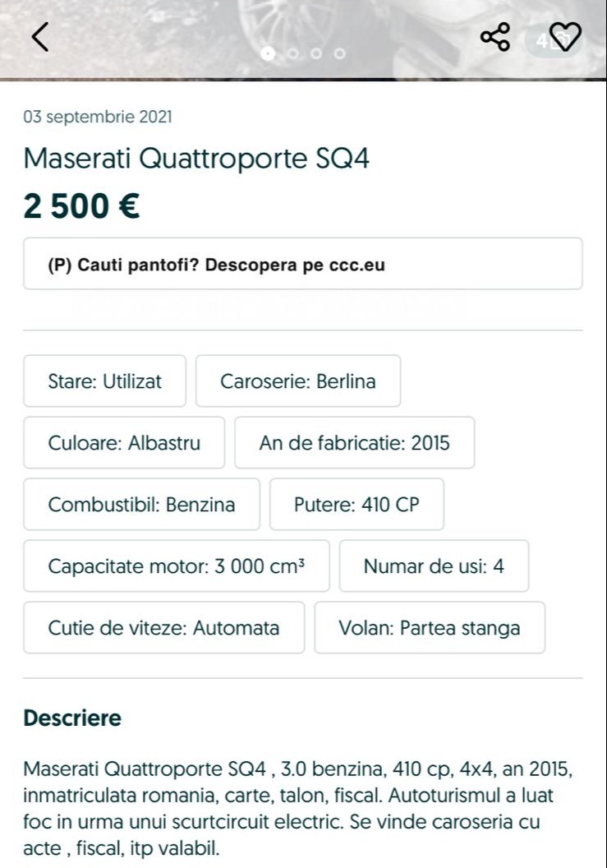Select 'Volan: Partea stanga' chip
This screenshot has width=607, height=868.
click(429, 628)
